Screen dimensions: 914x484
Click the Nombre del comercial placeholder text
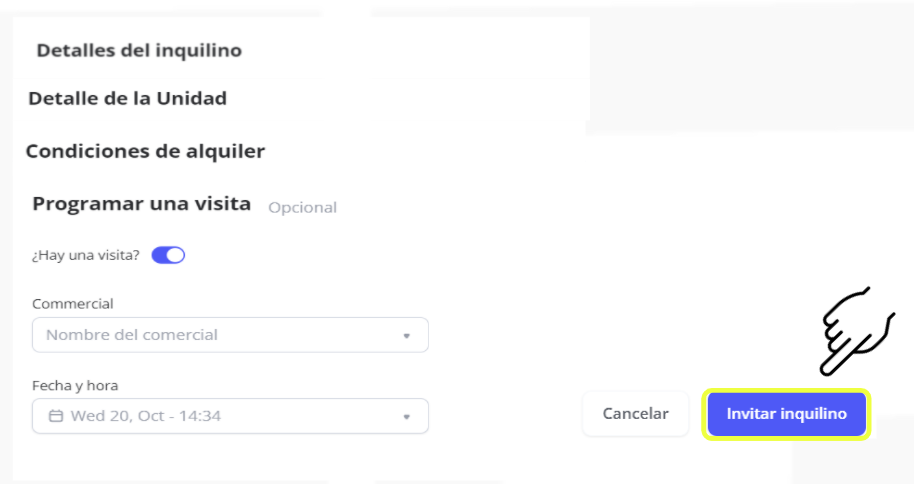(x=132, y=335)
